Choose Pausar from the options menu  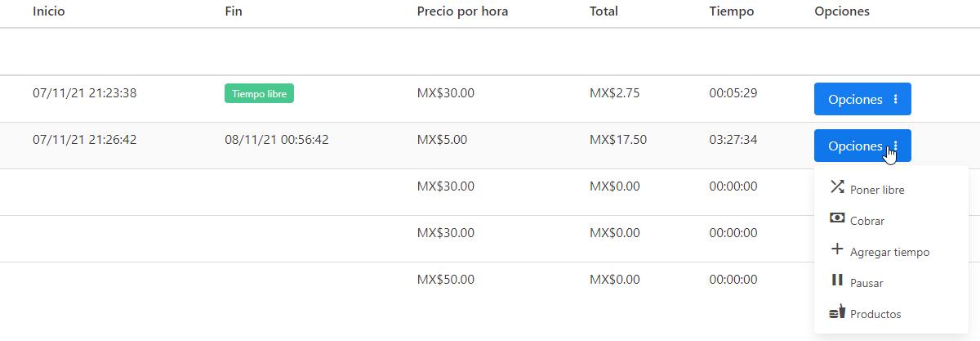[x=866, y=283]
